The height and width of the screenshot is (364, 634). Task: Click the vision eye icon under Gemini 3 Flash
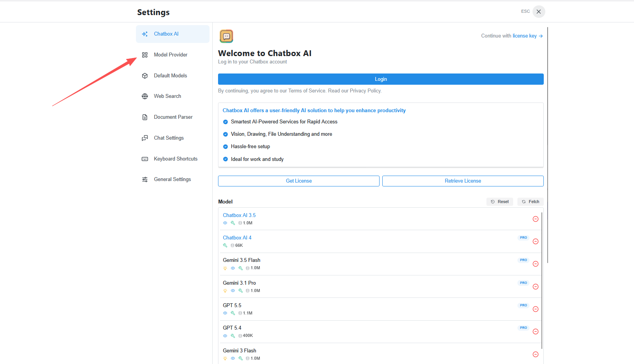click(233, 359)
